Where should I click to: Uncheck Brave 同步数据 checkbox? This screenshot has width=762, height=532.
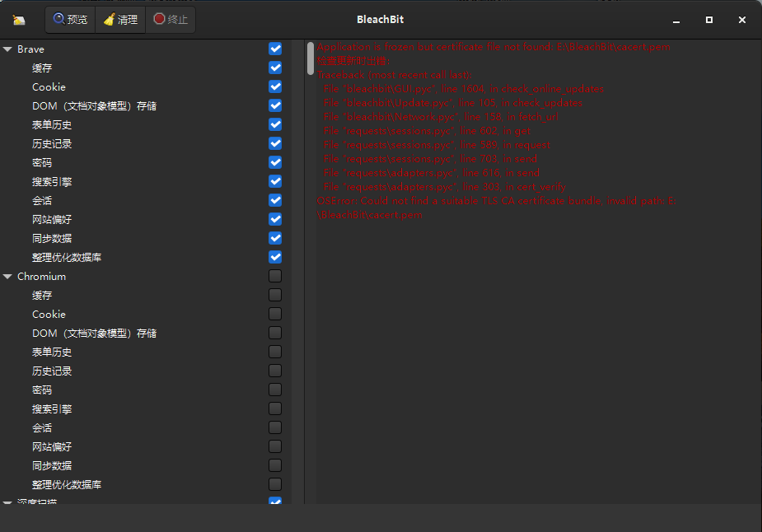pos(275,238)
